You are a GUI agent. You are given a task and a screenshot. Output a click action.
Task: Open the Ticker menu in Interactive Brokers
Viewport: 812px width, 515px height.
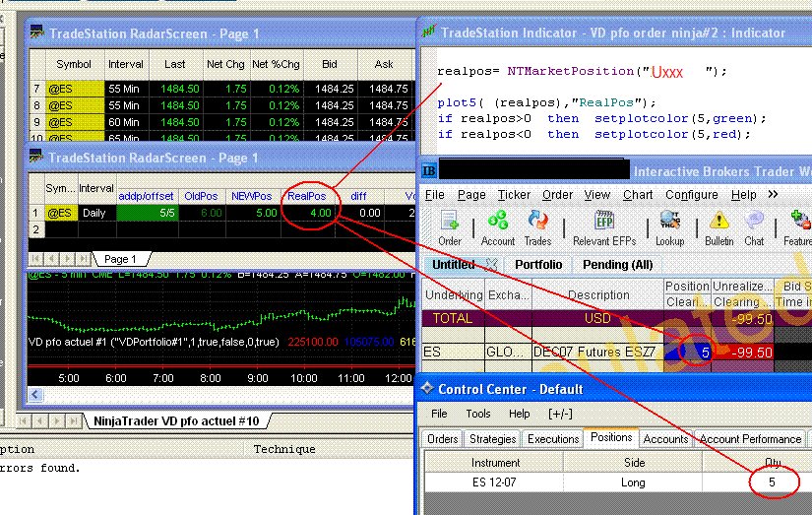(x=514, y=195)
